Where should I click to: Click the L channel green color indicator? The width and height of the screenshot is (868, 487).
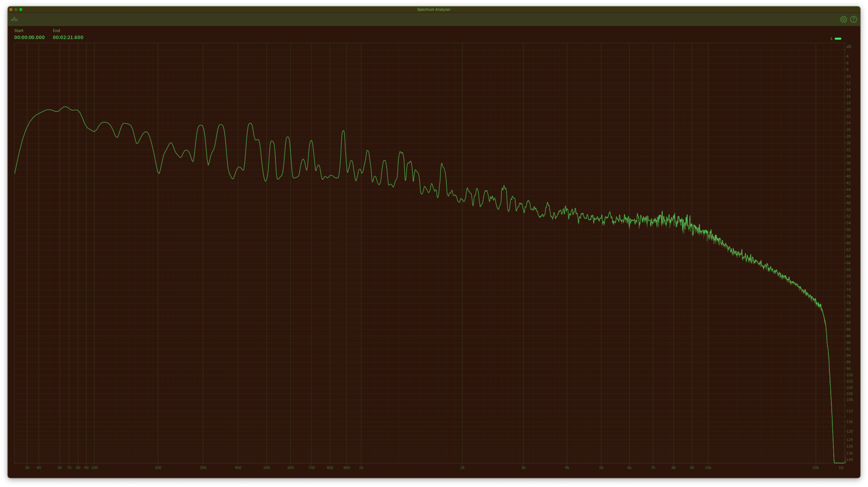pyautogui.click(x=838, y=39)
